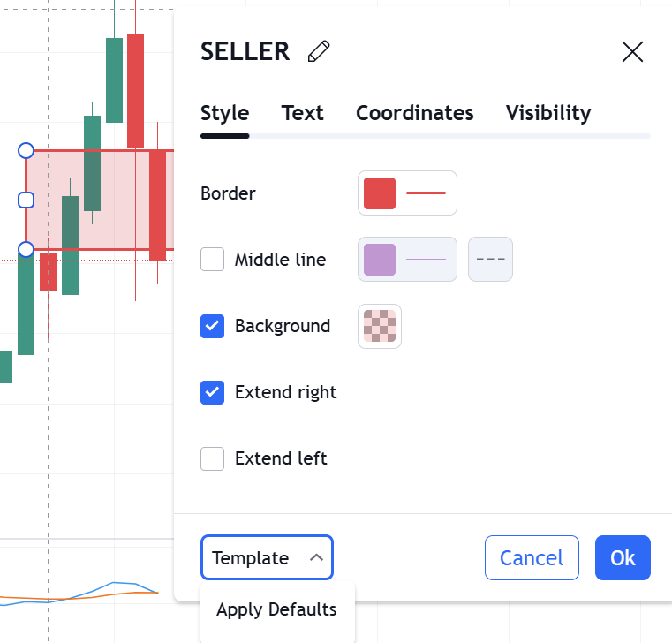Viewport: 672px width, 643px height.
Task: Close the SELLER settings dialog
Action: click(x=632, y=52)
